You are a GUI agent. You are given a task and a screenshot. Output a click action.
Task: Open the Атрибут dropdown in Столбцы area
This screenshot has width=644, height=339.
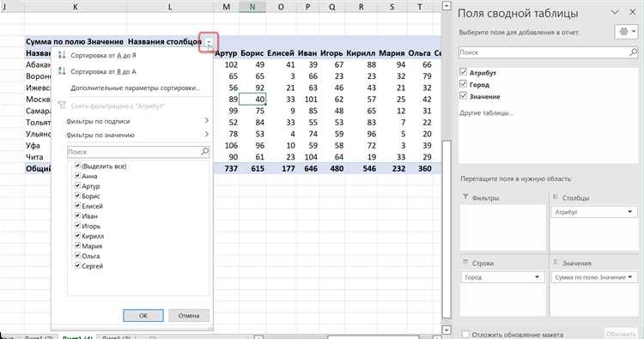(629, 212)
